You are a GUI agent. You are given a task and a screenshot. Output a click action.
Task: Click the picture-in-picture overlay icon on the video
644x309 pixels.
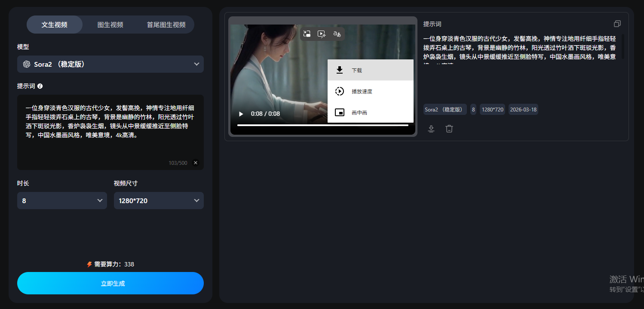pos(307,34)
